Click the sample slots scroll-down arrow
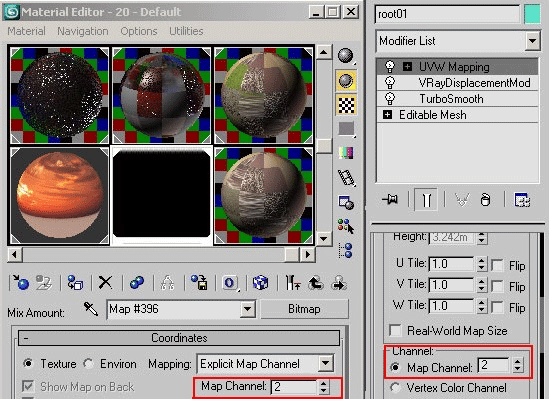The image size is (549, 399). click(x=324, y=239)
